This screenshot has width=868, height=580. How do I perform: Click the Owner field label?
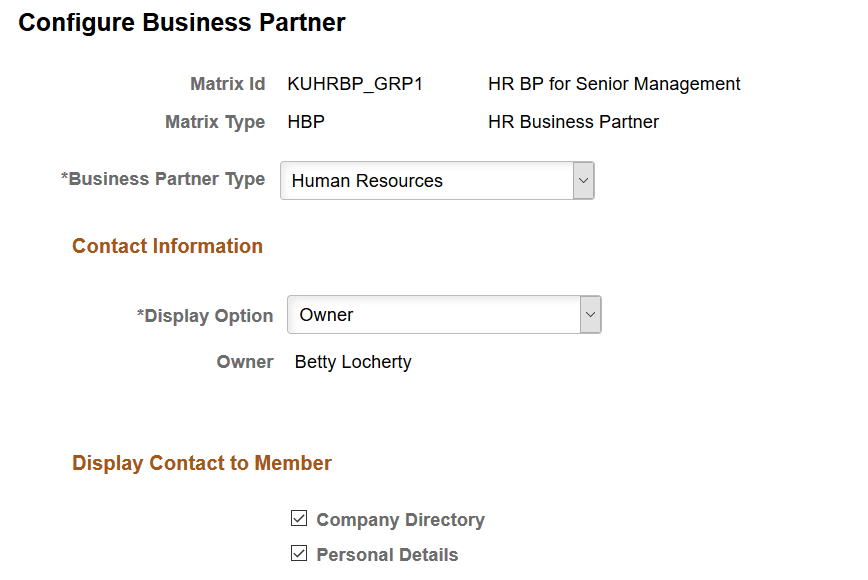244,362
